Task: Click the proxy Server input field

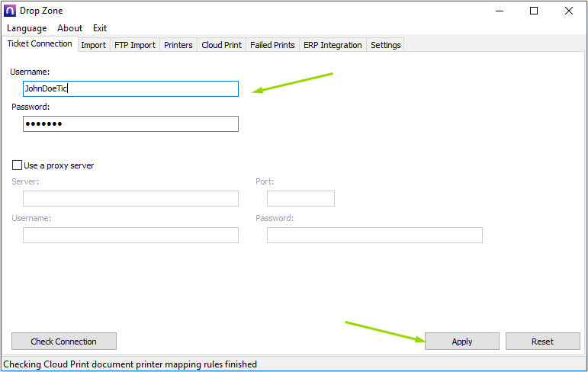Action: coord(130,198)
